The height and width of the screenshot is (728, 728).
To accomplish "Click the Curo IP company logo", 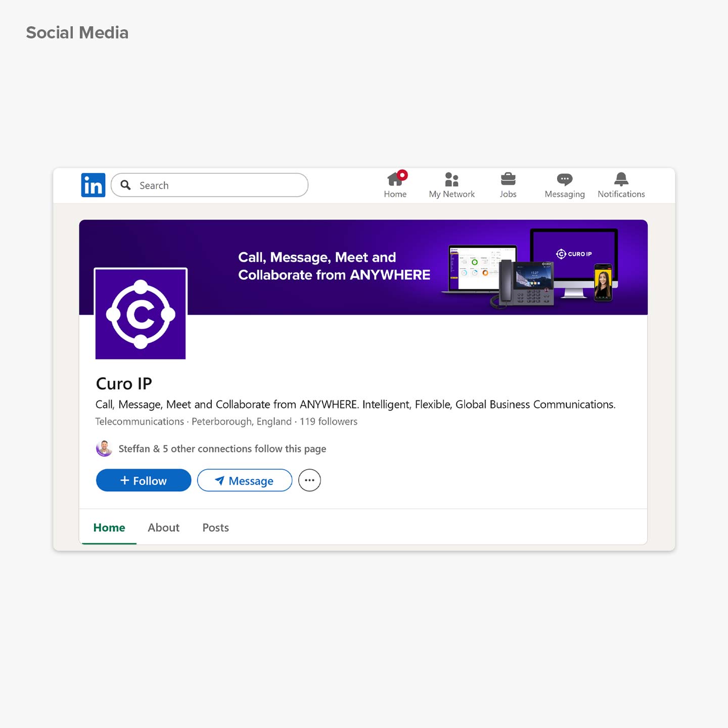I will (141, 314).
